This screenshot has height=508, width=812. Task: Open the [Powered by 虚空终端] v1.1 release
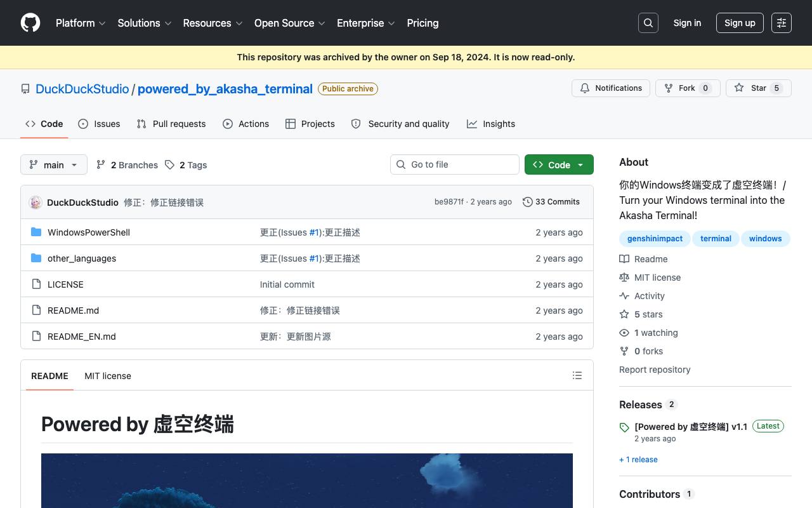pyautogui.click(x=691, y=427)
